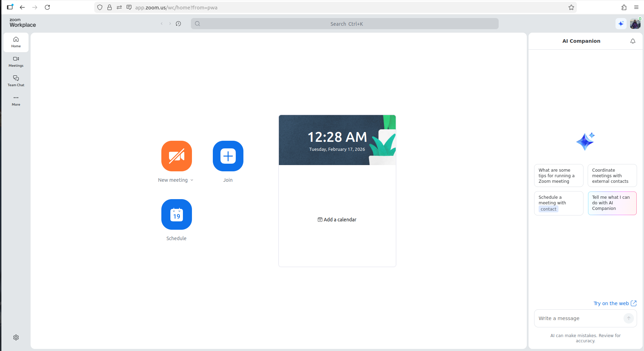Click the Write a message field
Viewport: 644px width, 351px height.
579,318
